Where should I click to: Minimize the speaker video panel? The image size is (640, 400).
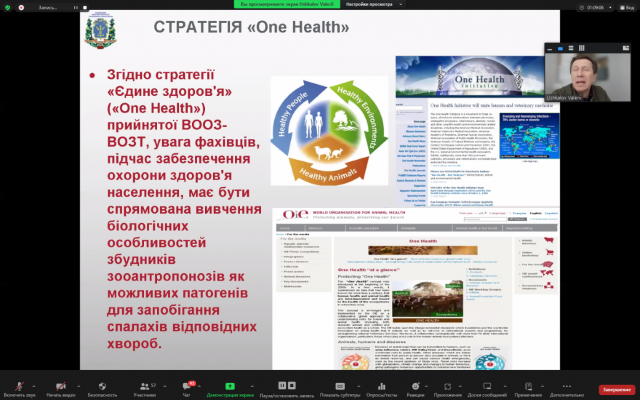[550, 48]
